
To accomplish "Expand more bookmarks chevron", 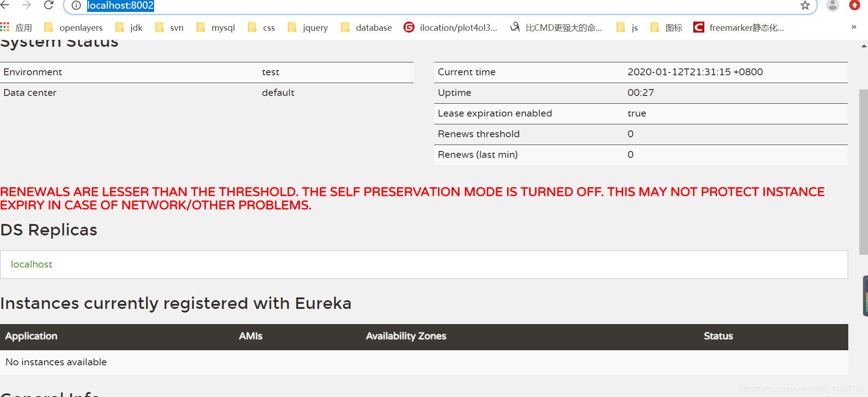I will pyautogui.click(x=854, y=27).
